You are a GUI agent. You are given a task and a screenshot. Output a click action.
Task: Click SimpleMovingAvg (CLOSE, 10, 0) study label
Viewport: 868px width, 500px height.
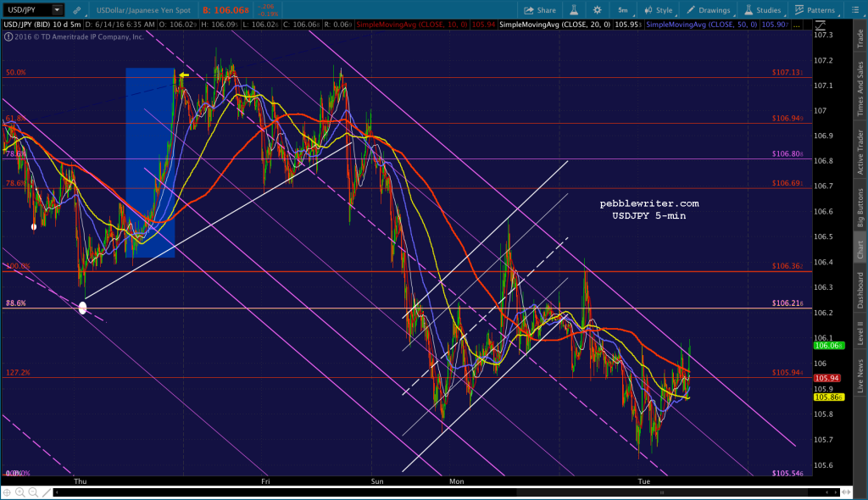412,25
